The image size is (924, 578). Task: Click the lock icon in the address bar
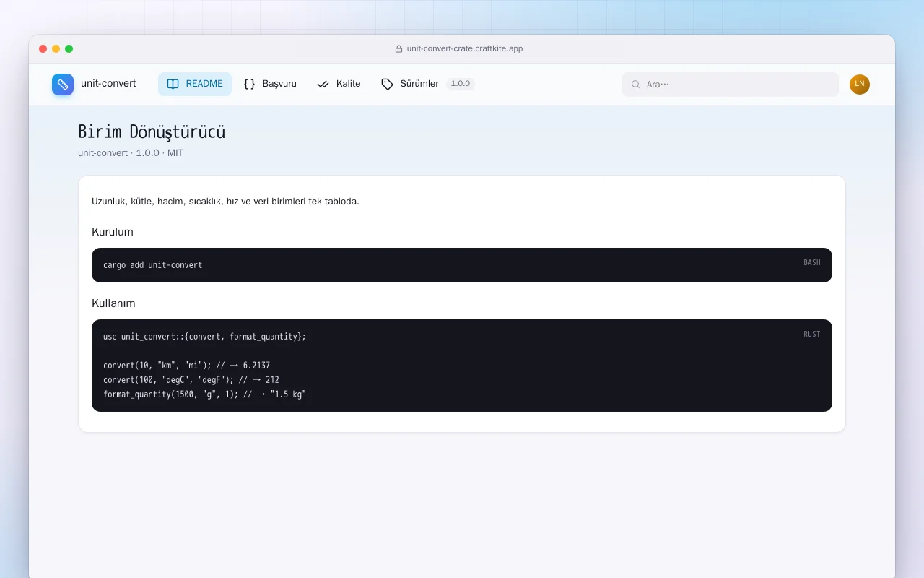[398, 49]
